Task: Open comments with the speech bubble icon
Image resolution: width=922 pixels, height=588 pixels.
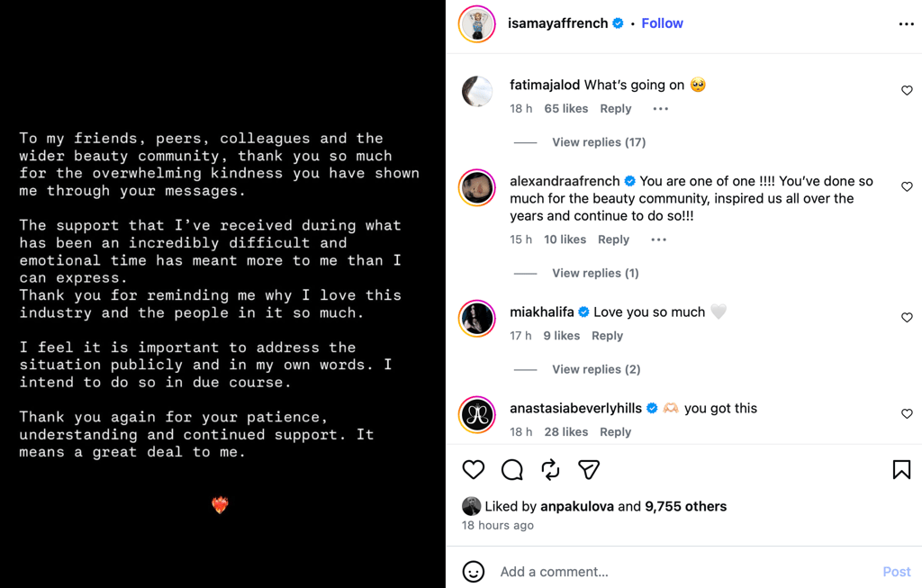Action: click(x=512, y=470)
